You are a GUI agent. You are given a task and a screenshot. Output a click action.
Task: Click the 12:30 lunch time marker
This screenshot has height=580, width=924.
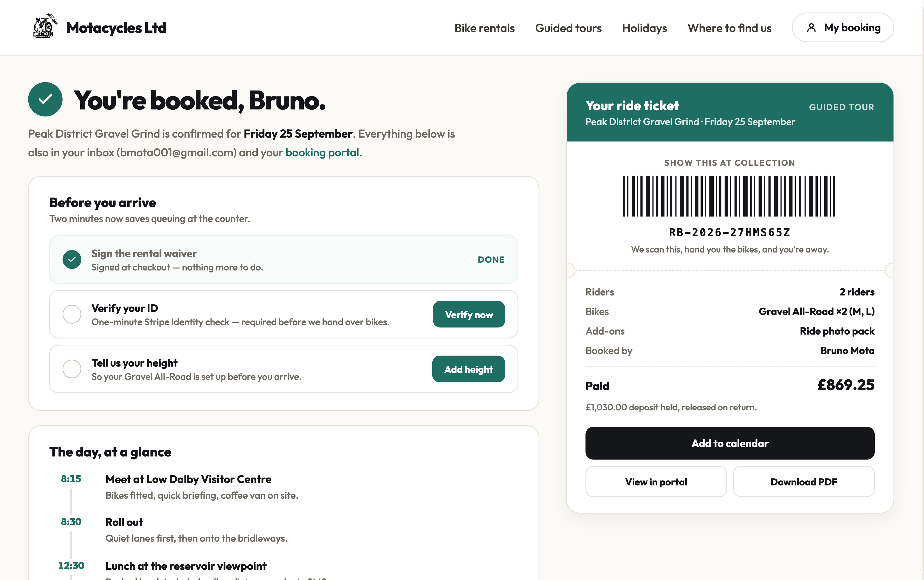click(71, 565)
